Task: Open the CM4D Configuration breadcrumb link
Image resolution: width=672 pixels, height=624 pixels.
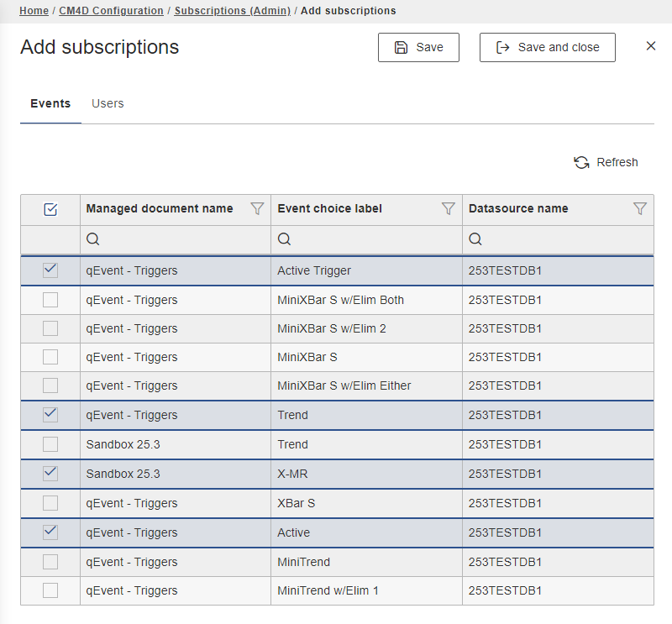Action: (111, 11)
